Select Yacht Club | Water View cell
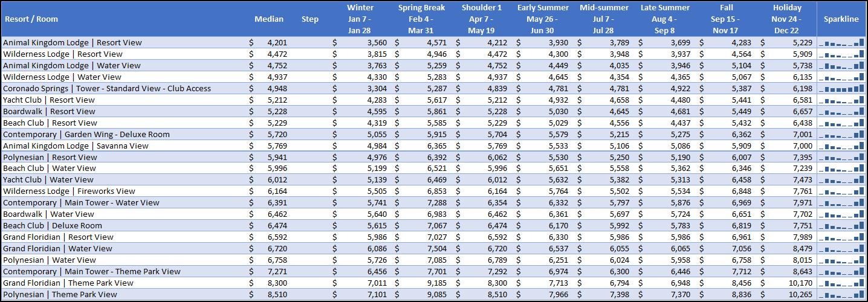This screenshot has height=302, width=868. coord(48,179)
